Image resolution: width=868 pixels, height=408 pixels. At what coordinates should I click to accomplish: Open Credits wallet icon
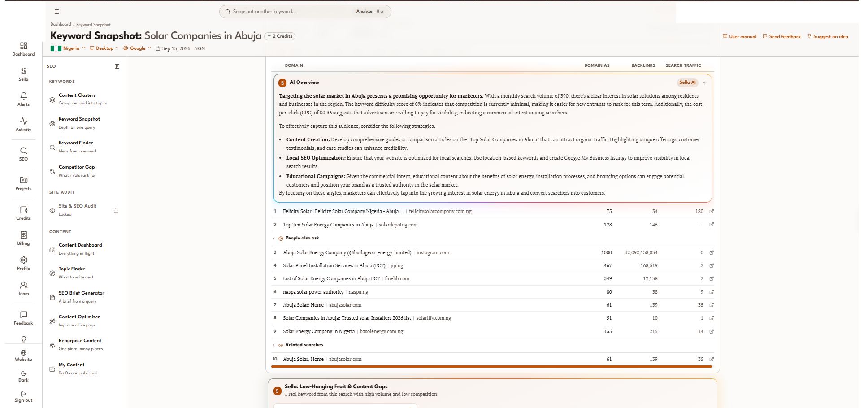[x=24, y=210]
